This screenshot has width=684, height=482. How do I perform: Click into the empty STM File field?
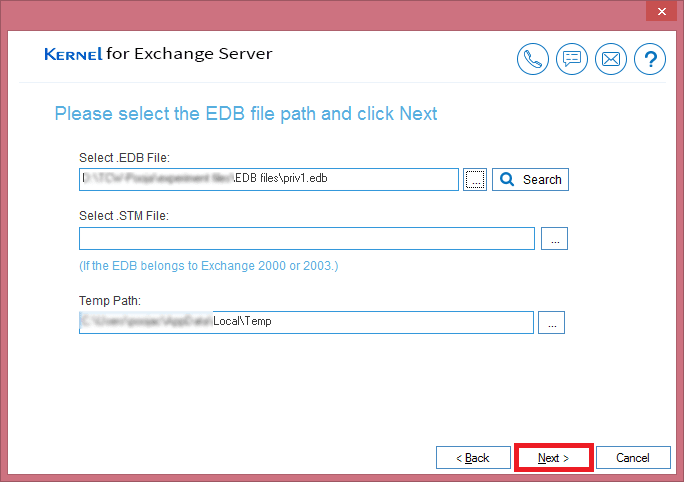307,239
